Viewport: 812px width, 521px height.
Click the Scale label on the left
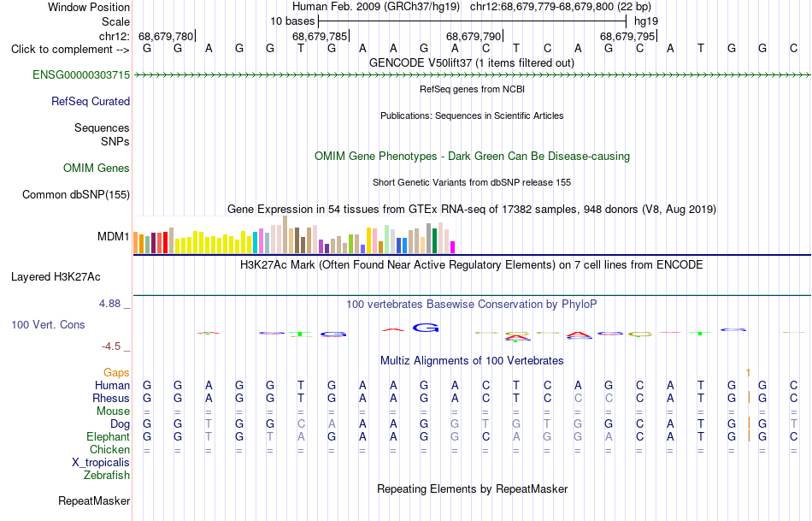tap(115, 21)
